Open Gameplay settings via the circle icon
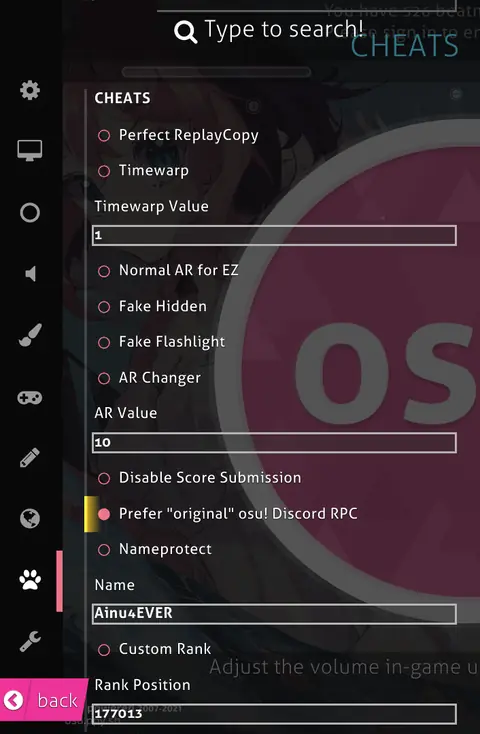Screen dimensions: 480x734 pyautogui.click(x=30, y=213)
